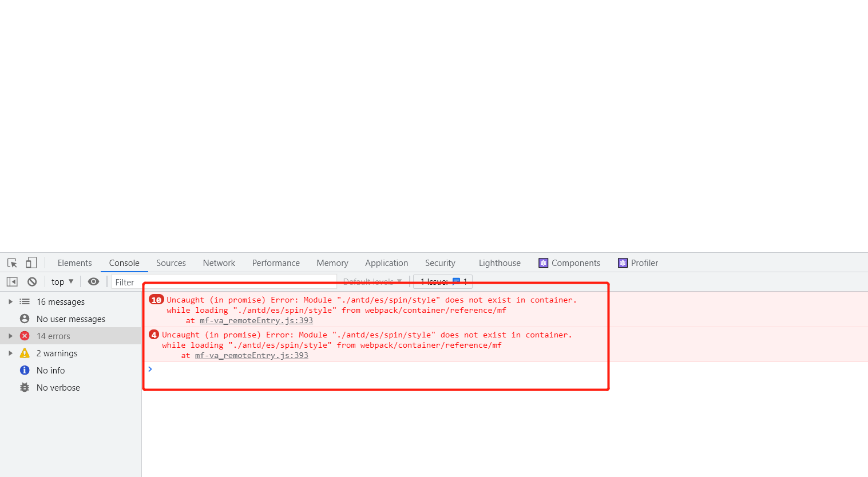
Task: Open the Memory tab
Action: pyautogui.click(x=332, y=263)
